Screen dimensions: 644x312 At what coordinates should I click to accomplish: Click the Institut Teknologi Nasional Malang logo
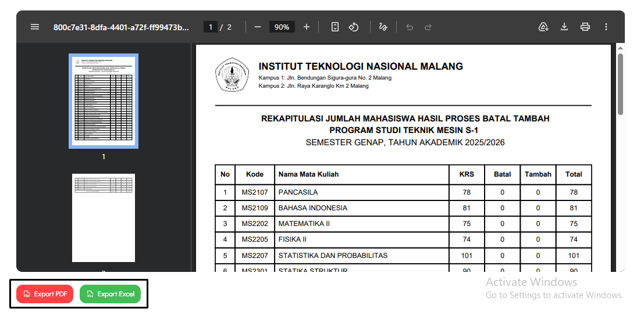click(x=232, y=74)
